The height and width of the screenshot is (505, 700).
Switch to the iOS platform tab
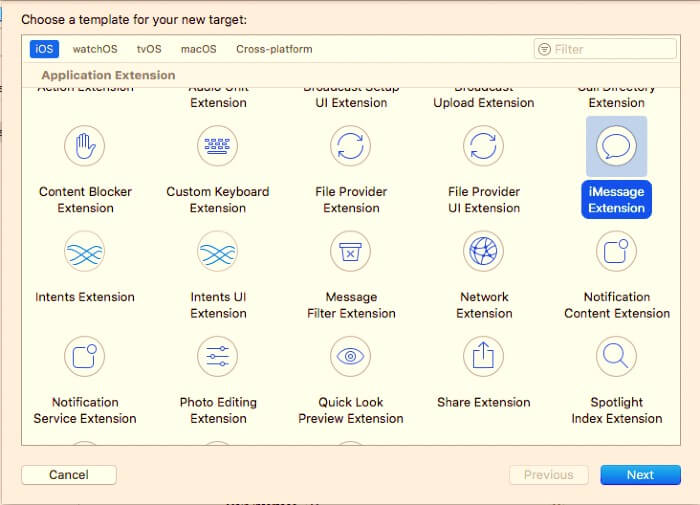point(44,49)
